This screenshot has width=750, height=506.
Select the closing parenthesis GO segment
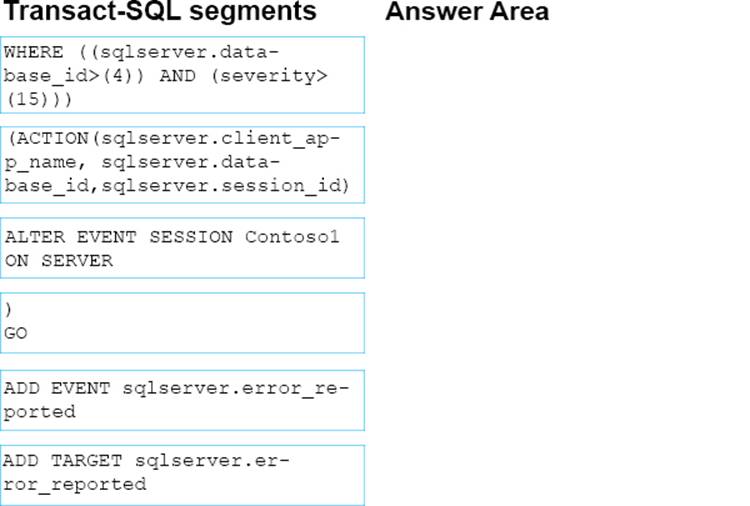pos(182,323)
